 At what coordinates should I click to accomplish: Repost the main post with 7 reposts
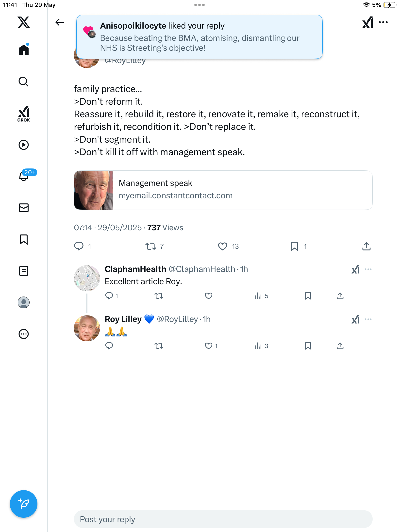(151, 246)
